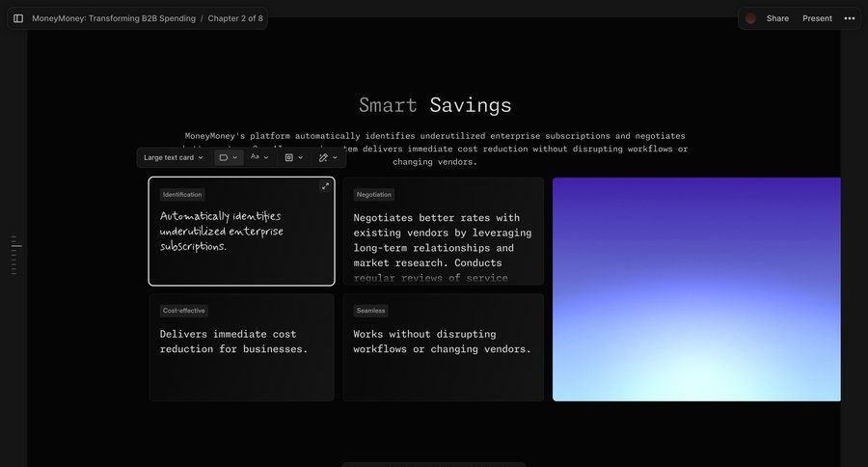Click the user avatar circle

click(x=750, y=18)
